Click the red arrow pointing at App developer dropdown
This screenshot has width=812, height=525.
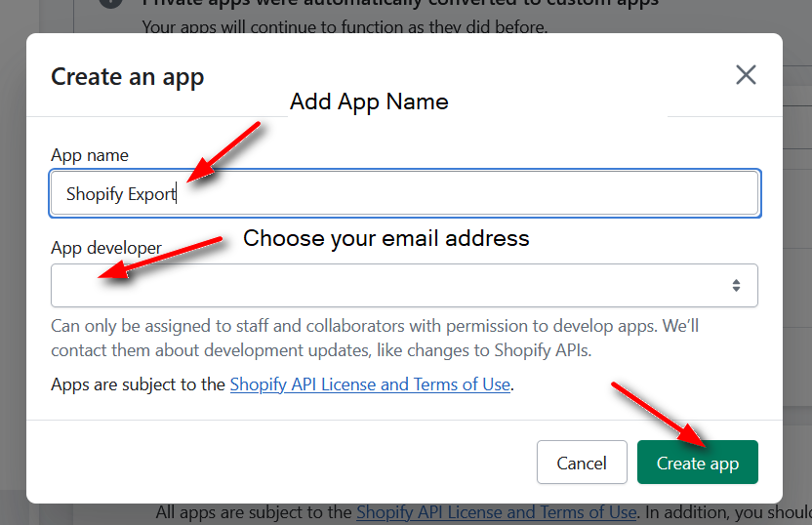pos(161,257)
